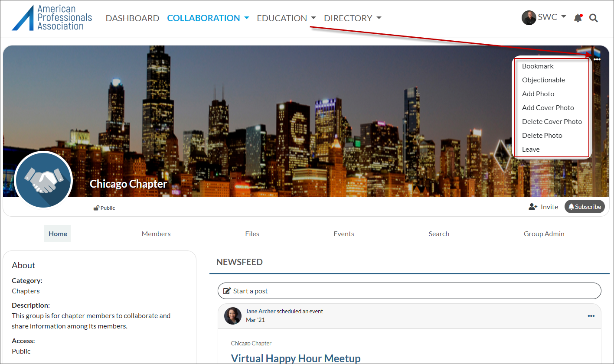Image resolution: width=614 pixels, height=364 pixels.
Task: Switch to the Home tab
Action: [58, 234]
